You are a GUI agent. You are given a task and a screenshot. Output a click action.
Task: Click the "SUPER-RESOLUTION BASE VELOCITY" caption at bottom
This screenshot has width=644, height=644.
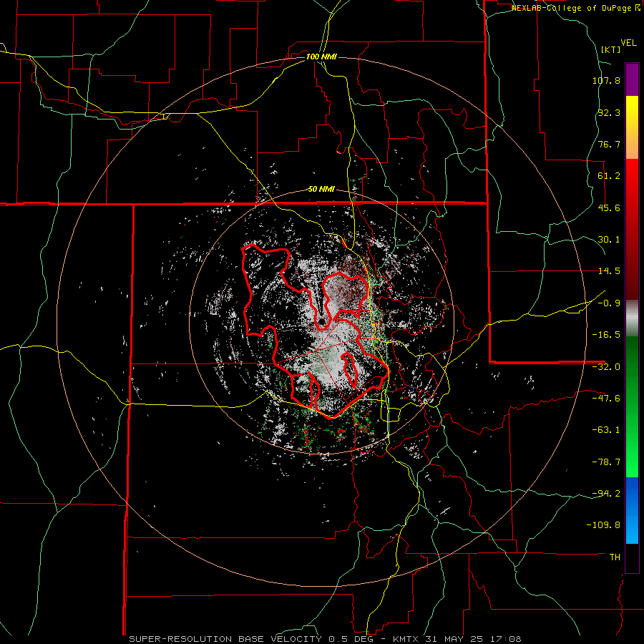click(x=227, y=639)
